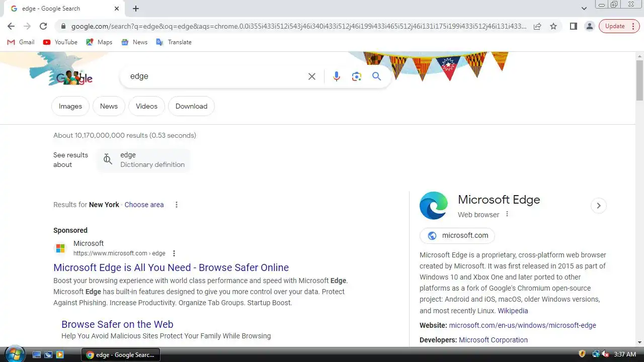Viewport: 644px width, 362px height.
Task: Click the security shield tray icon
Action: coord(582,354)
